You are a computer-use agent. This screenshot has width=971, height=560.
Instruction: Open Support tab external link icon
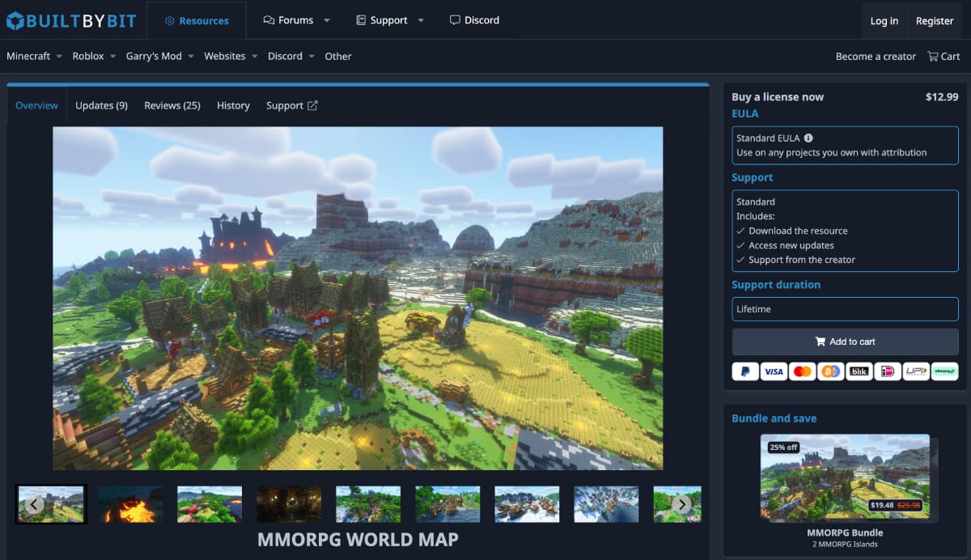pos(312,105)
